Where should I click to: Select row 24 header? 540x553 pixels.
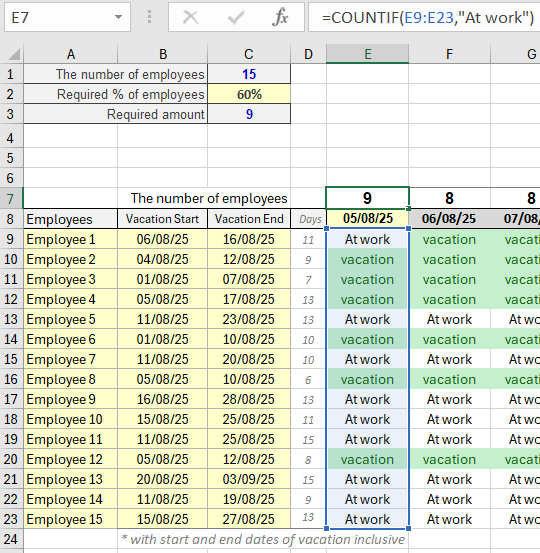(11, 539)
